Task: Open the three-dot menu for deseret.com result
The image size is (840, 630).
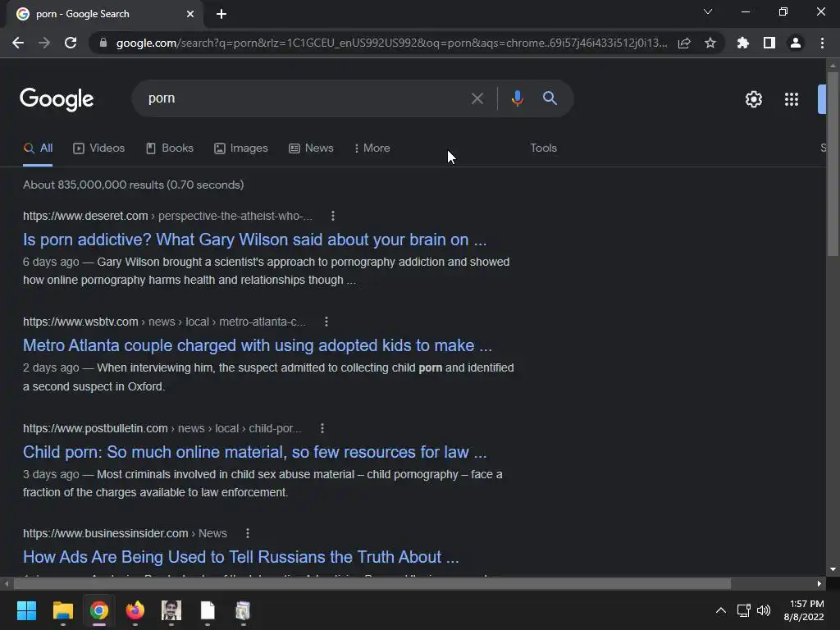Action: [x=333, y=216]
